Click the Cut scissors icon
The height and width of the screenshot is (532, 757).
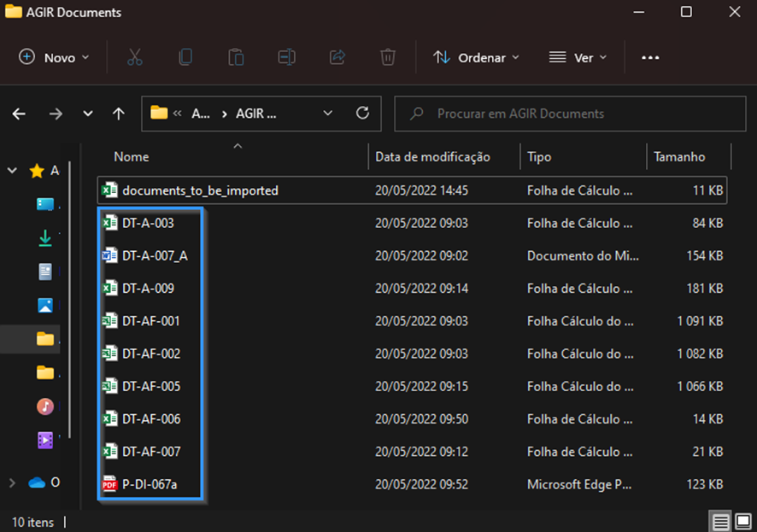(x=135, y=57)
